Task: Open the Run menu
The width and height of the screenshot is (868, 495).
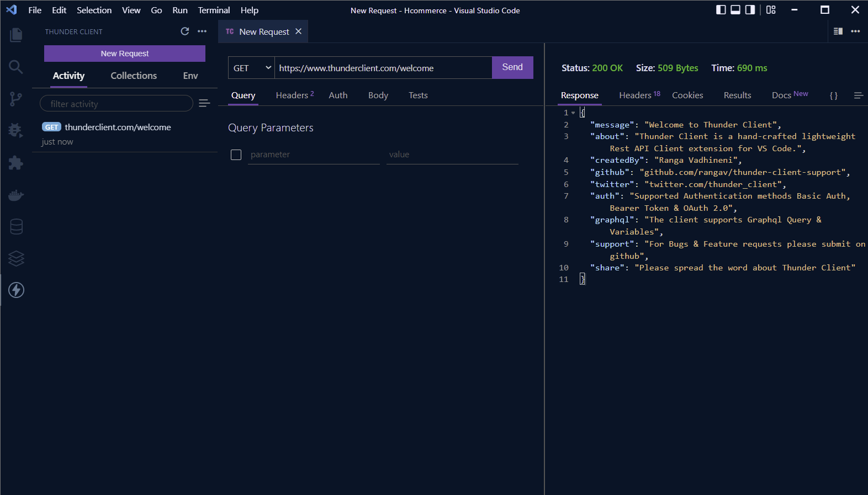Action: [x=180, y=10]
